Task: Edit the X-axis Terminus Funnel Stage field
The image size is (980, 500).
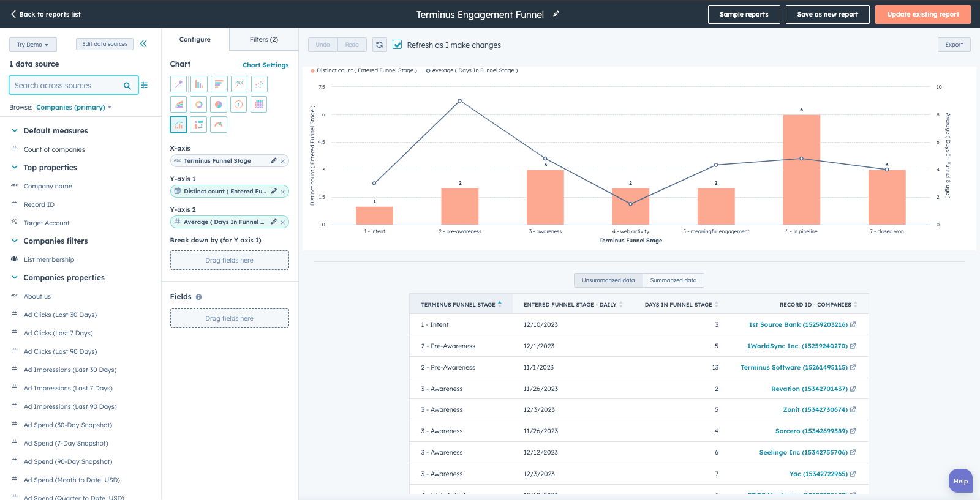Action: [274, 160]
